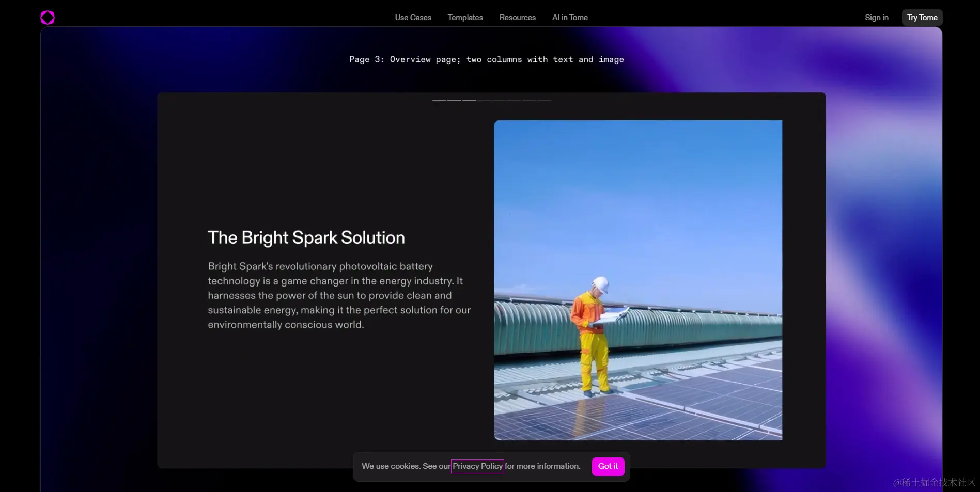Click the photovoltaic battery description paragraph

click(339, 296)
